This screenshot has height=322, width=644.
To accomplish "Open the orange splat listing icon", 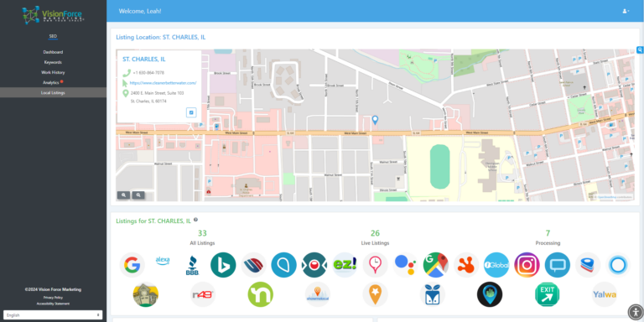I will pos(466,265).
